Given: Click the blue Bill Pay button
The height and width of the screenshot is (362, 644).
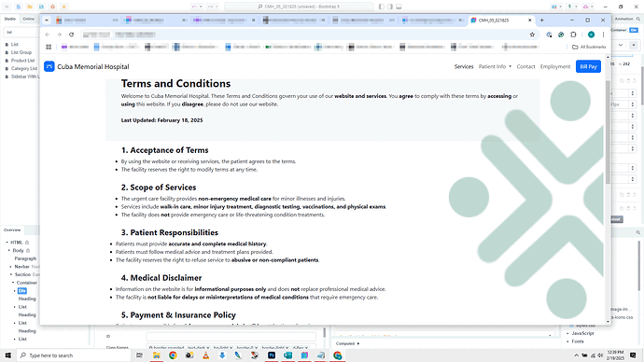Looking at the screenshot, I should (x=588, y=66).
